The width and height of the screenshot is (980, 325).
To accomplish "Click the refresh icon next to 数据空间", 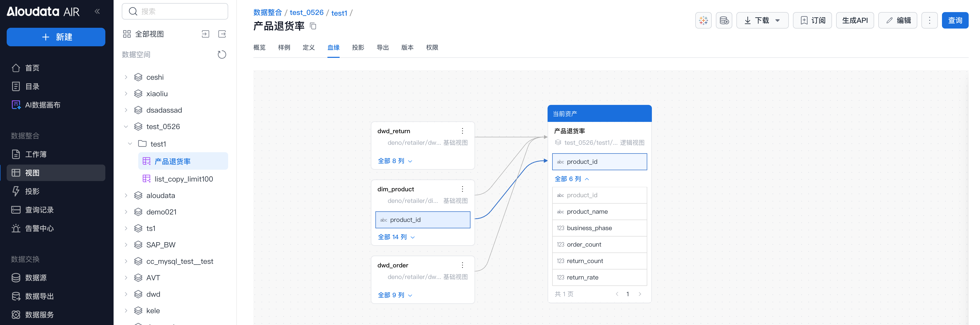I will (x=221, y=55).
